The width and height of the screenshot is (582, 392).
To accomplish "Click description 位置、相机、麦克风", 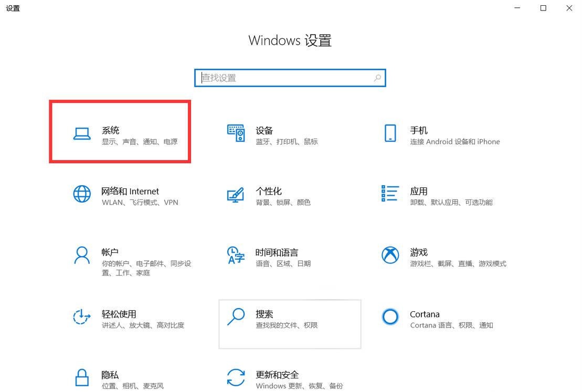I will tap(132, 386).
